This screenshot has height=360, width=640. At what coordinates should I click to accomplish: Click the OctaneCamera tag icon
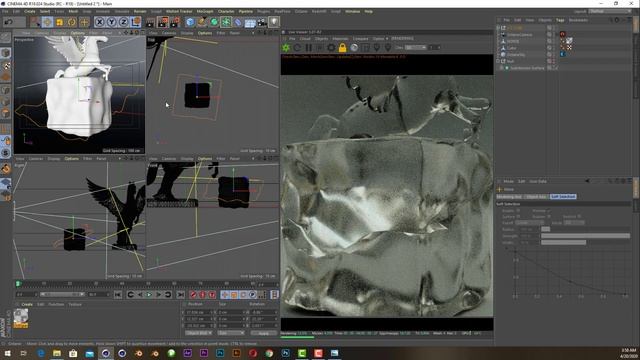pyautogui.click(x=562, y=34)
